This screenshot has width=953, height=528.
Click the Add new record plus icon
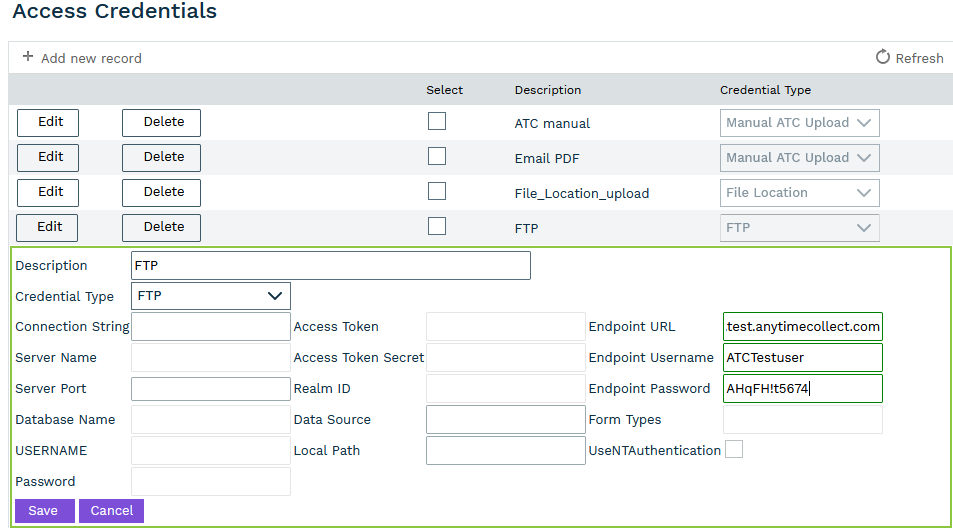tap(28, 57)
